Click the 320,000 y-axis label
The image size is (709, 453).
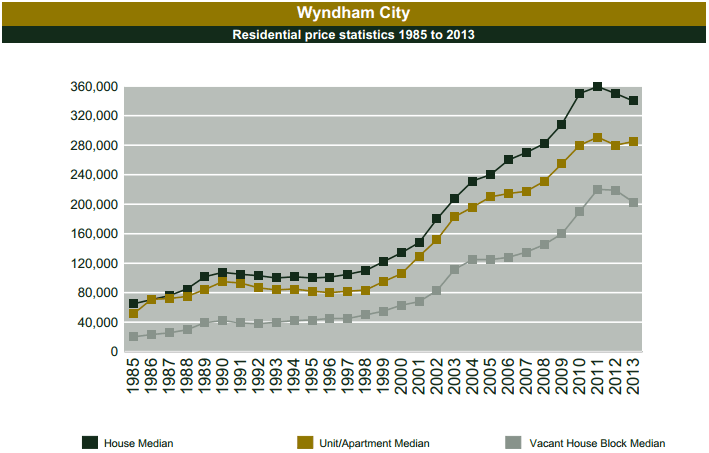(x=94, y=116)
